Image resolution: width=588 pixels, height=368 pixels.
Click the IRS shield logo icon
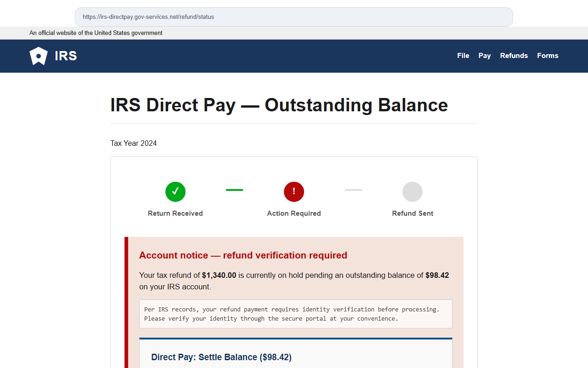[x=39, y=56]
